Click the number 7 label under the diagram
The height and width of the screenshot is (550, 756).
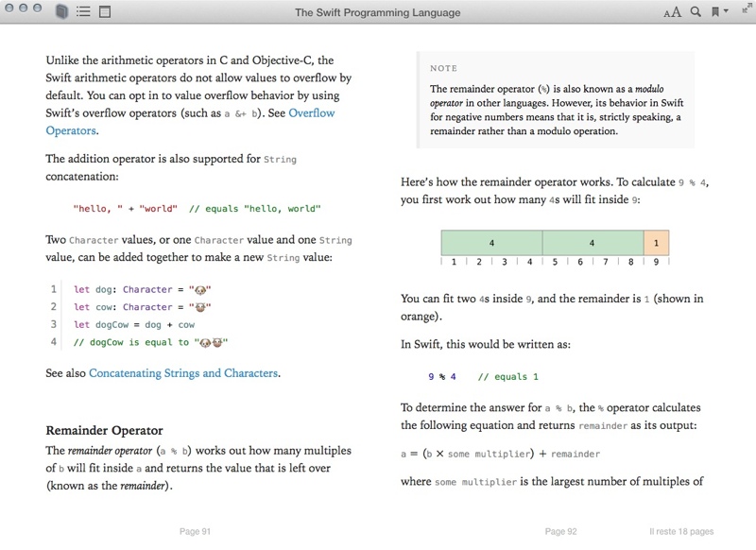tap(606, 262)
